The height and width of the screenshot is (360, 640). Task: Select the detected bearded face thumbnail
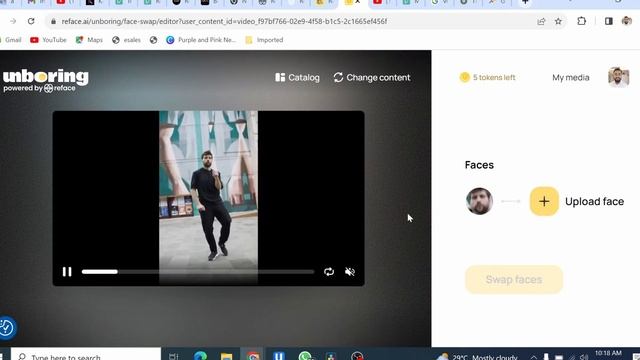pyautogui.click(x=479, y=201)
